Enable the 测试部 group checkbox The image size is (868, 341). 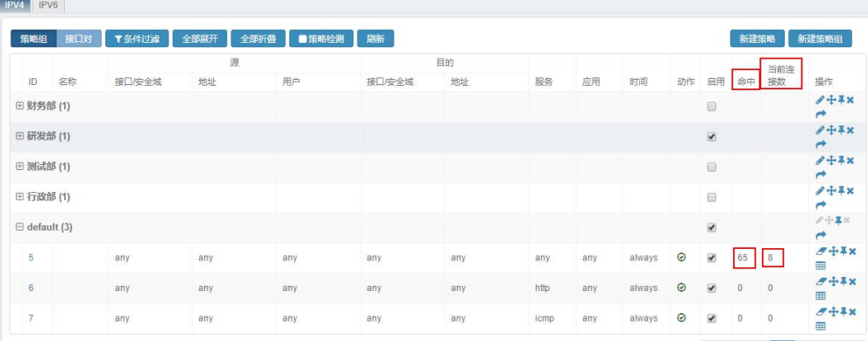tap(712, 167)
